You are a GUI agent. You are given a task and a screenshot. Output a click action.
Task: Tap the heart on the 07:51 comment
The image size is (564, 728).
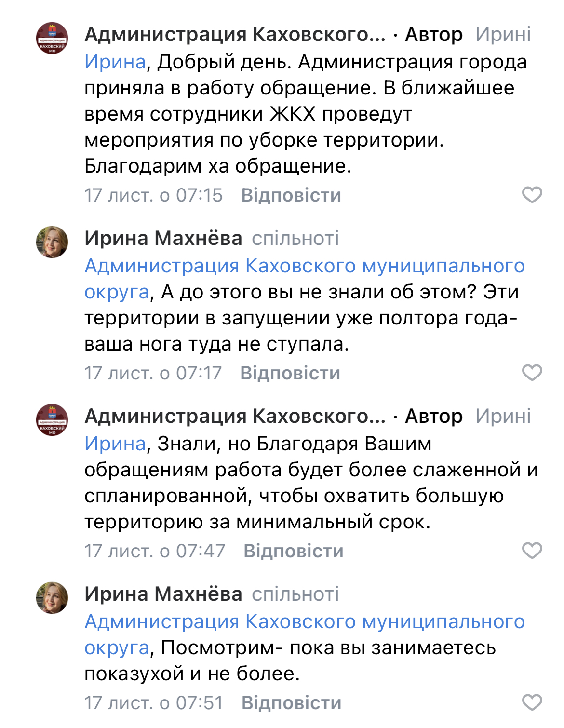pyautogui.click(x=532, y=702)
